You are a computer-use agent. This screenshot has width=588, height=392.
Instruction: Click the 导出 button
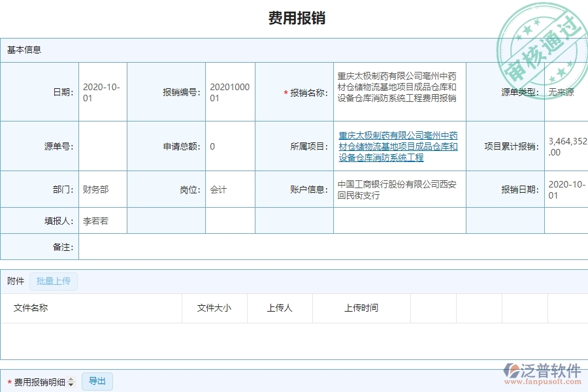tap(97, 381)
